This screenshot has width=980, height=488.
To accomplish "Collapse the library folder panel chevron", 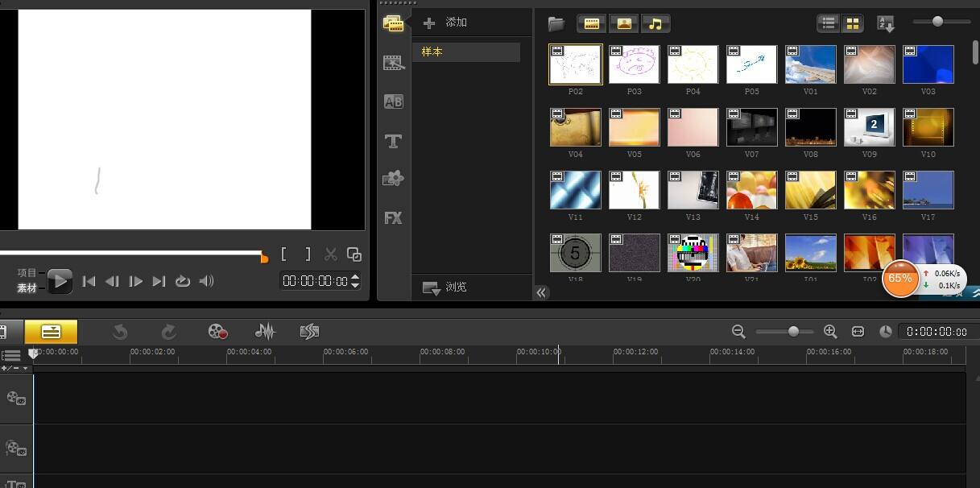I will [x=541, y=292].
